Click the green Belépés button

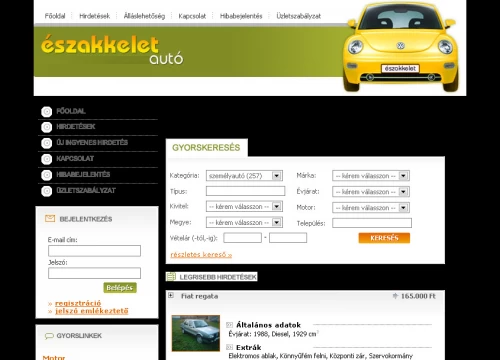[120, 288]
